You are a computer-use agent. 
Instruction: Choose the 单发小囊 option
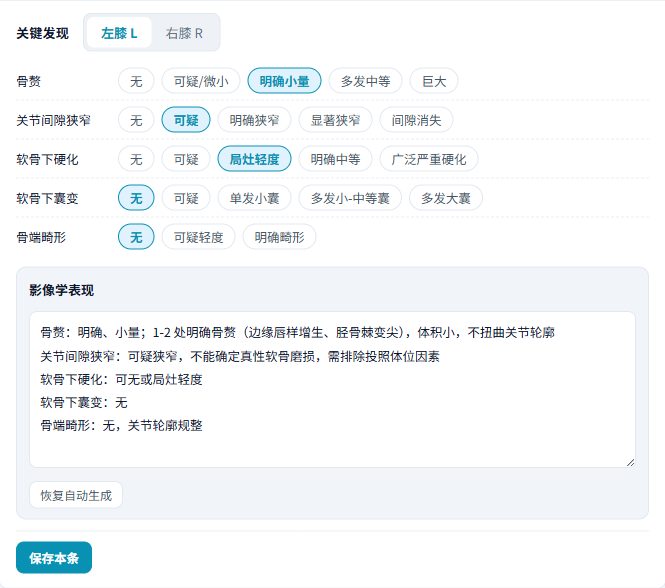[x=254, y=198]
